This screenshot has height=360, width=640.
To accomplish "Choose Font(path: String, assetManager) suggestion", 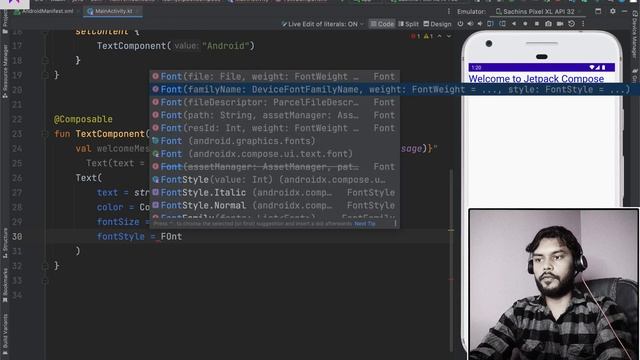I will 274,115.
